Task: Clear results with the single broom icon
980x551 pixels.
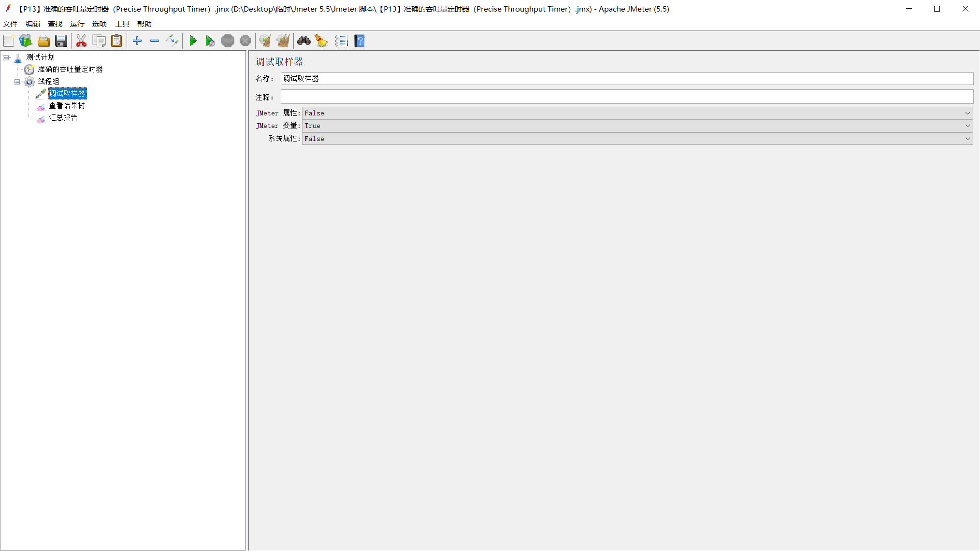Action: click(x=265, y=41)
